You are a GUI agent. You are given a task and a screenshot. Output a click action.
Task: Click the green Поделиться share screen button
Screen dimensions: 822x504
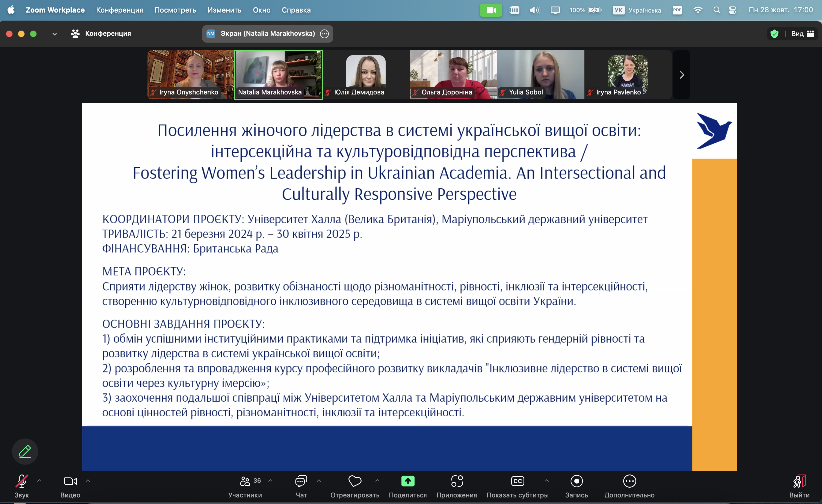pyautogui.click(x=408, y=486)
